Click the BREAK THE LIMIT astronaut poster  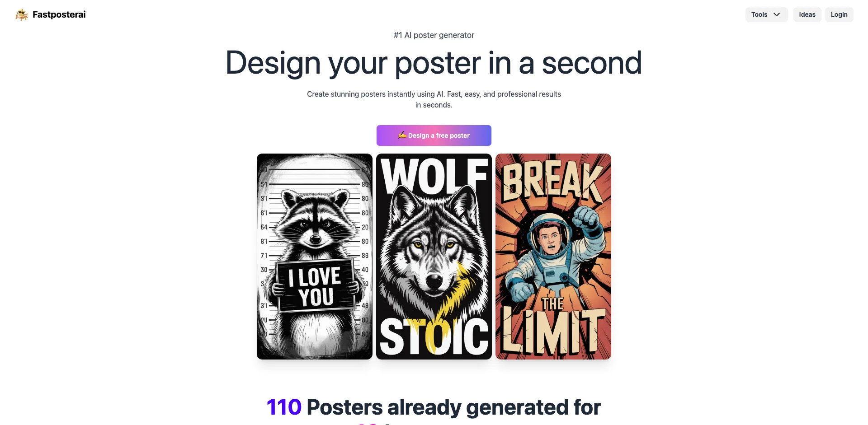(553, 256)
